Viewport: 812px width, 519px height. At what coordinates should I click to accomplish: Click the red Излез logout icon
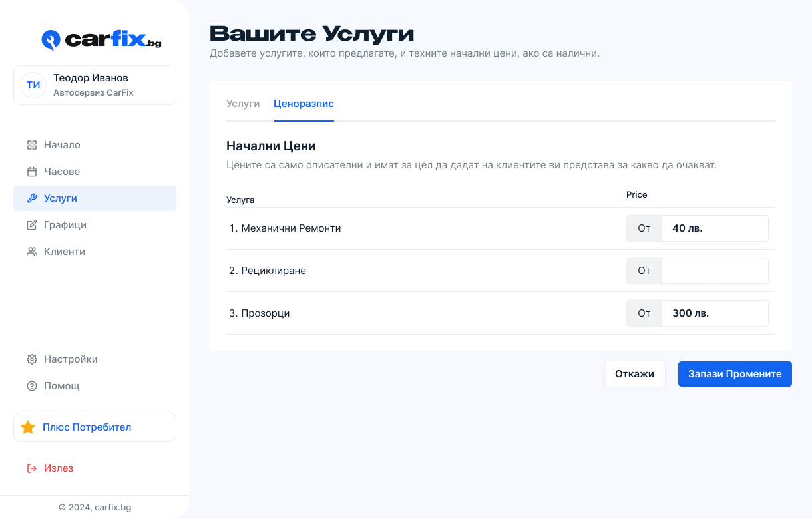[32, 468]
